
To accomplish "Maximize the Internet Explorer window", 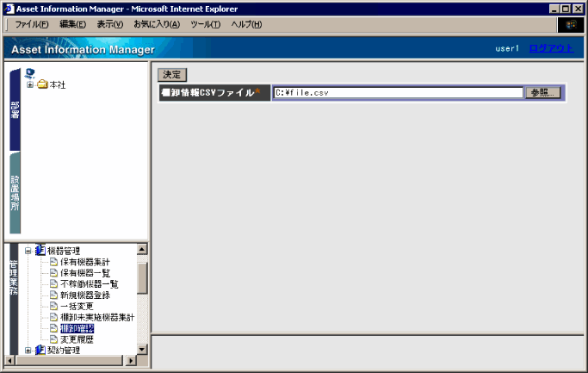I will tap(566, 9).
